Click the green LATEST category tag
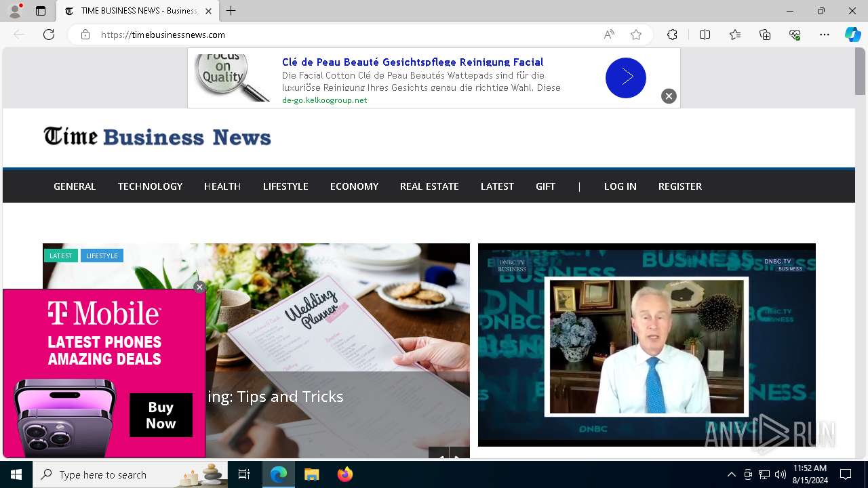The image size is (868, 488). coord(61,256)
